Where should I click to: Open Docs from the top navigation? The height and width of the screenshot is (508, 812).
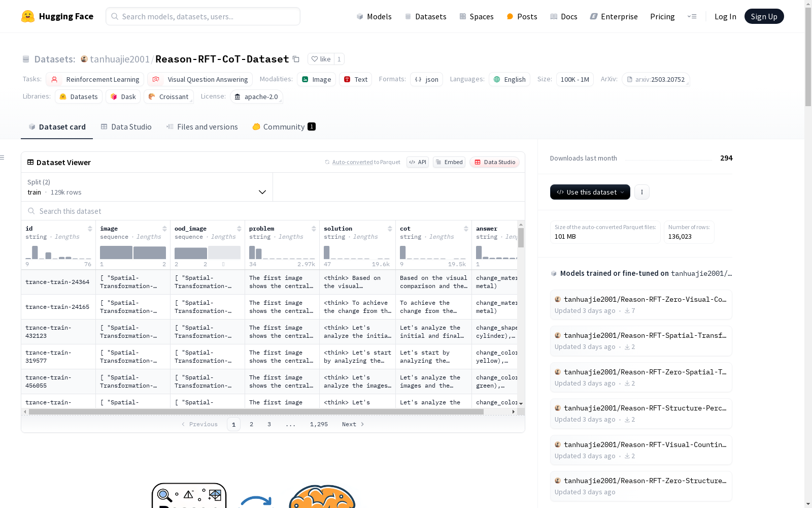click(x=564, y=16)
